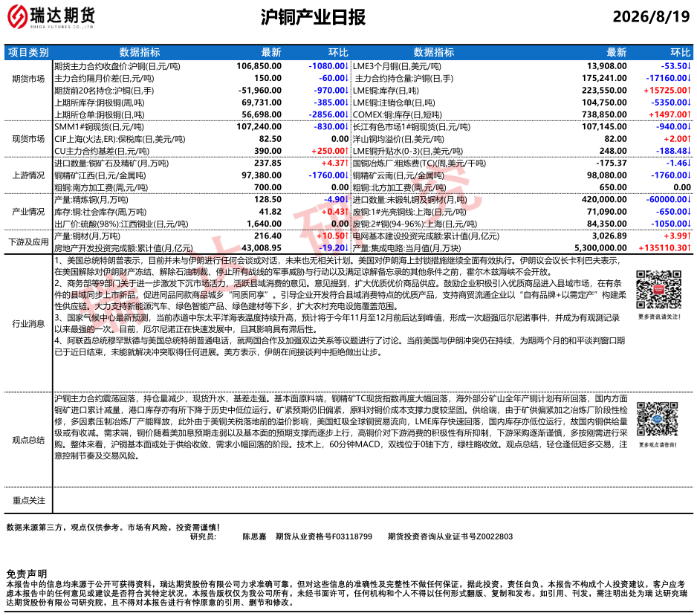Click the lower QR code beside viewpoint summary
The height and width of the screenshot is (616, 697).
tap(657, 418)
